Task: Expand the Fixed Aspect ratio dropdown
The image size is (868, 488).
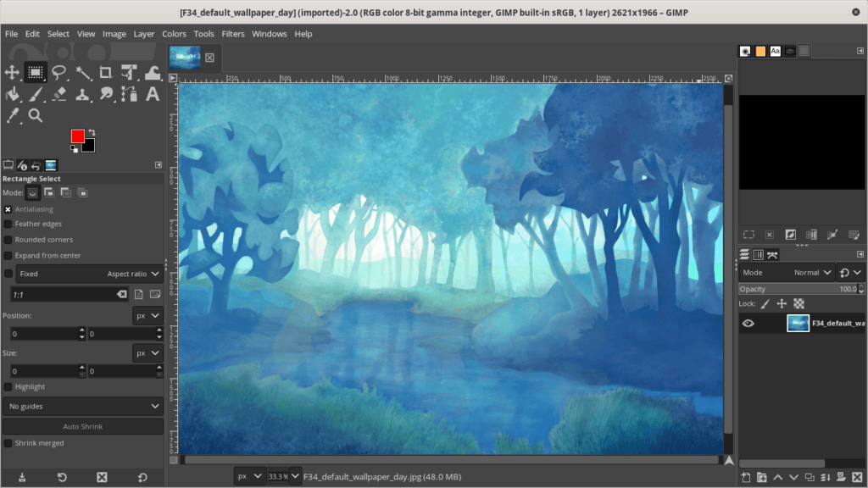Action: click(89, 274)
